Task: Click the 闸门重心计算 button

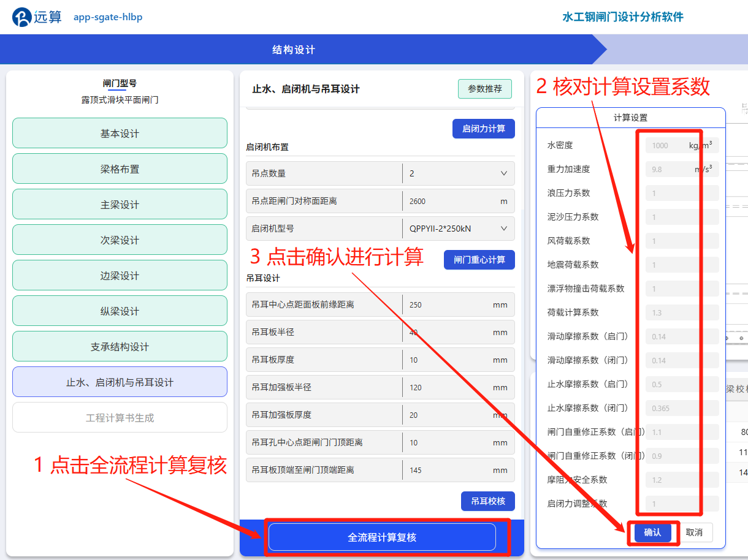Action: (479, 260)
